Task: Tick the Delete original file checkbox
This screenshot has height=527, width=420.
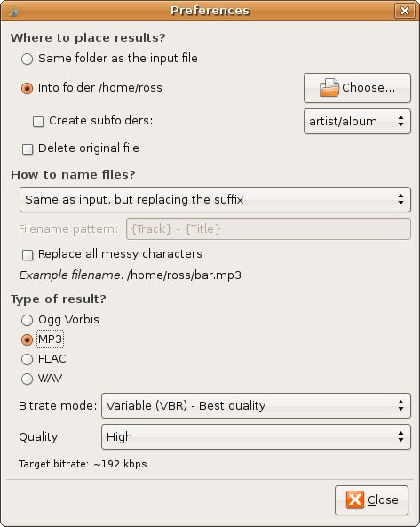Action: click(x=28, y=149)
